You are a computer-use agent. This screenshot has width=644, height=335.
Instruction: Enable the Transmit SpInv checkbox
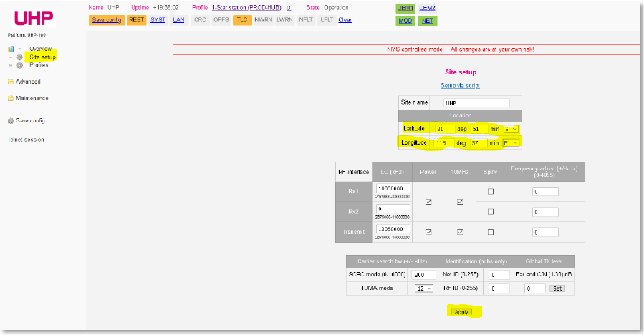point(490,232)
